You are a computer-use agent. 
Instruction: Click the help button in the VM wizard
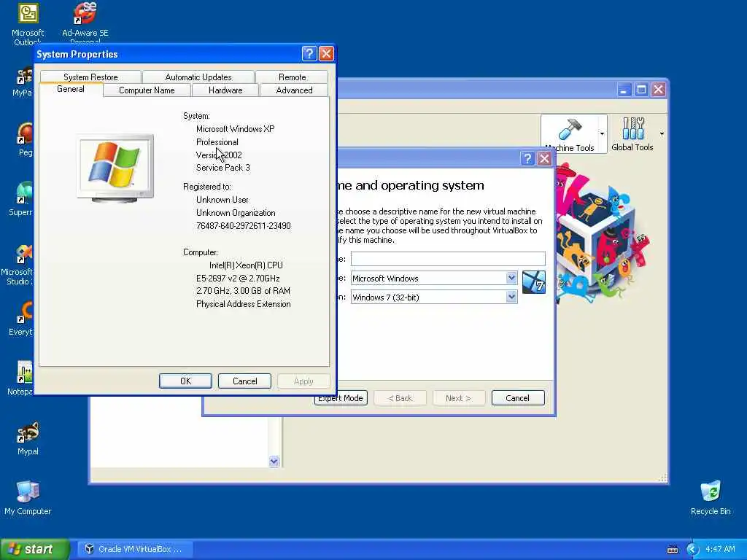527,158
